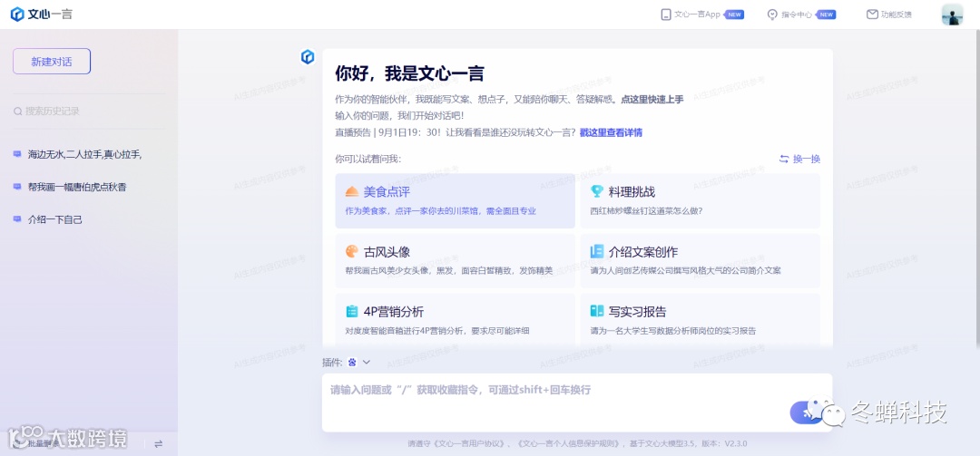Click NEW badge next to 指令中心
Image resolution: width=980 pixels, height=456 pixels.
click(x=826, y=15)
